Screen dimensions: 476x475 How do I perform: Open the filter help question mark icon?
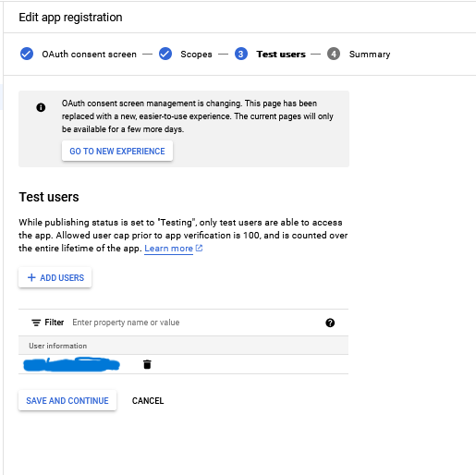pyautogui.click(x=330, y=323)
